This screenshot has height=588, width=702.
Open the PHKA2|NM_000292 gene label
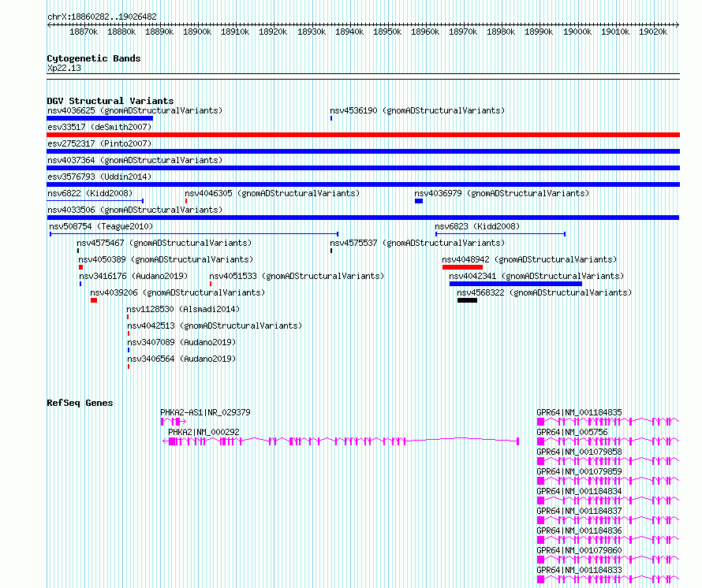click(x=204, y=432)
